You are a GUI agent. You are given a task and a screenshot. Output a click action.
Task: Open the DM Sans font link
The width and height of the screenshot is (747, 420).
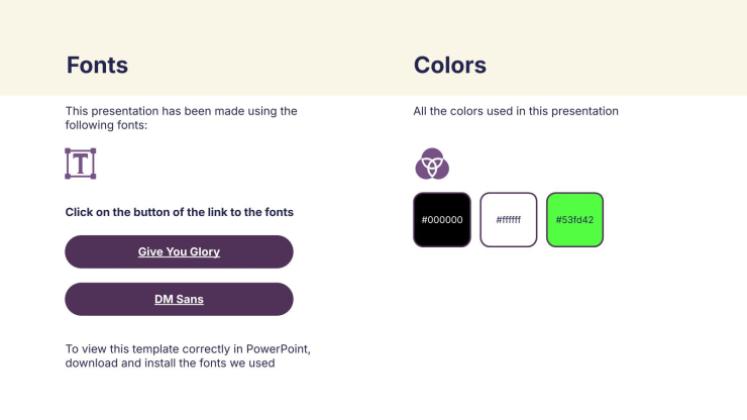click(x=179, y=299)
